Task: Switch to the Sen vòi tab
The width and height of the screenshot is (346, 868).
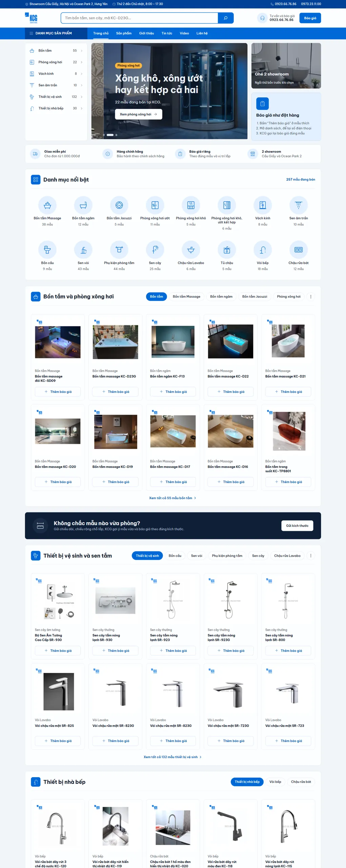Action: [x=197, y=555]
